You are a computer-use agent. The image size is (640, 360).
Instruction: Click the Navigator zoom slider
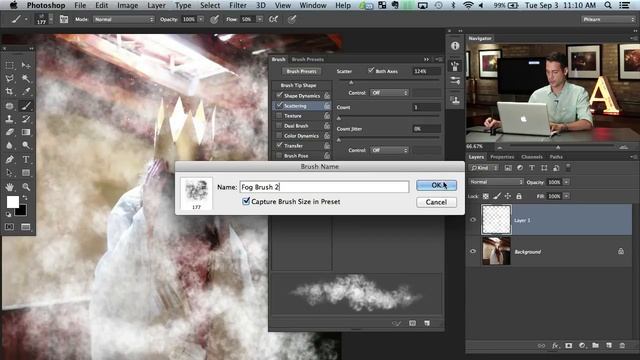click(558, 146)
